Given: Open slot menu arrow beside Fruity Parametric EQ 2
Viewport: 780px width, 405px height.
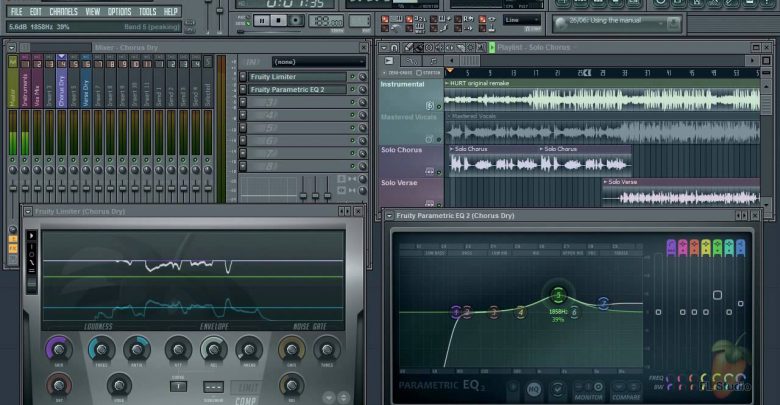Looking at the screenshot, I should [243, 90].
